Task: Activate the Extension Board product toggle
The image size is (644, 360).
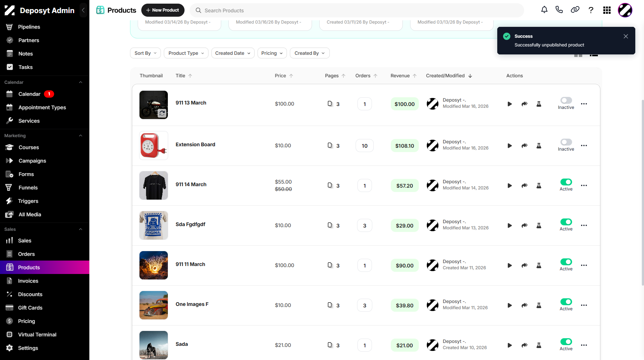Action: coord(566,142)
